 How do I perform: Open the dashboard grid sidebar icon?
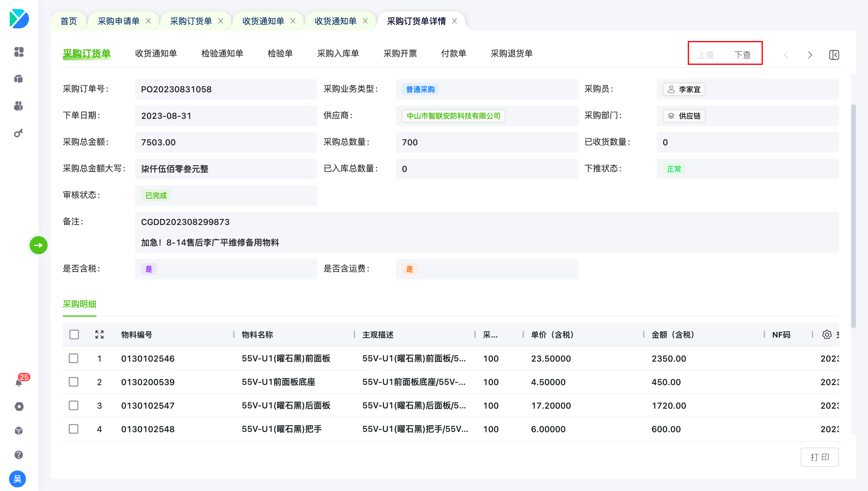[19, 52]
